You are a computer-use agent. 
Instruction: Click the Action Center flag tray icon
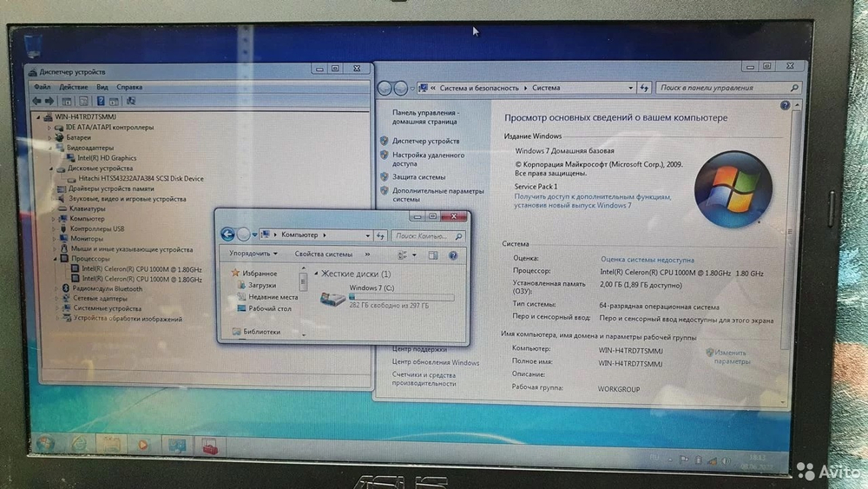coord(684,459)
